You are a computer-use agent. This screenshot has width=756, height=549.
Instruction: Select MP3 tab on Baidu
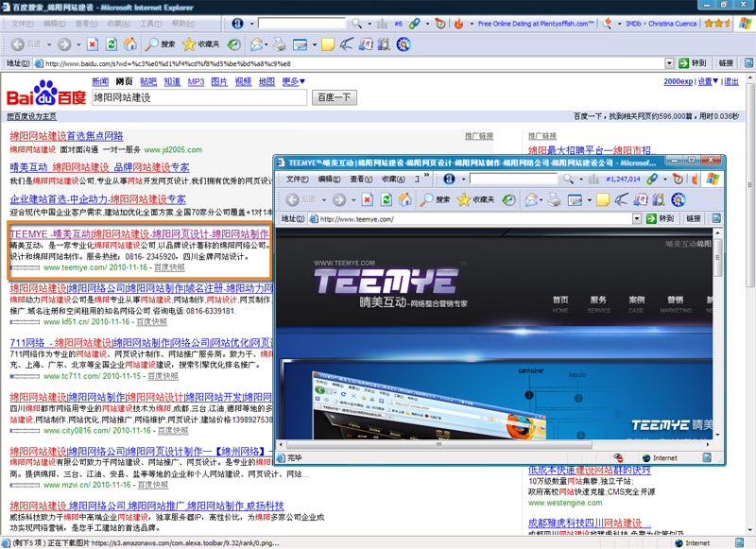click(196, 81)
